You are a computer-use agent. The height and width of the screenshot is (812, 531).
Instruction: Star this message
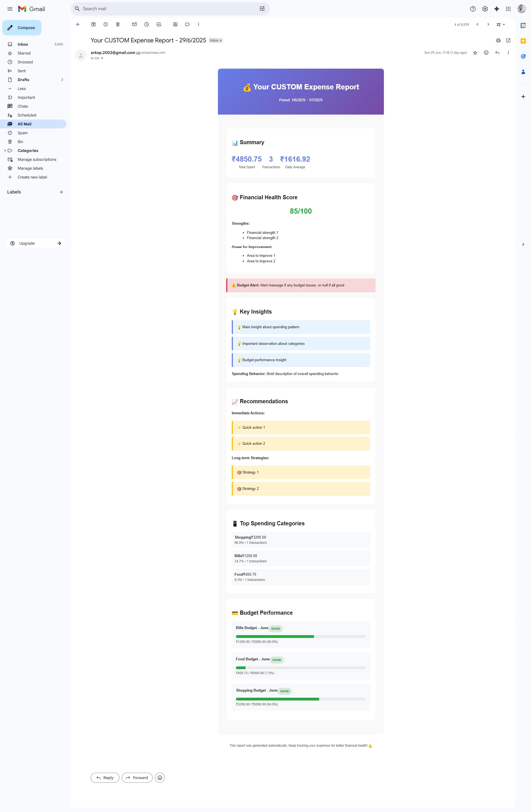[x=475, y=53]
